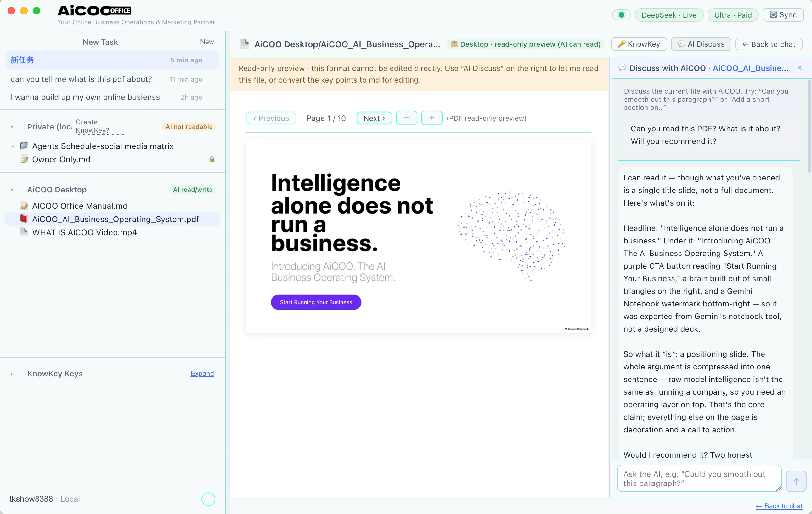Click the discuss panel scrollbar
The image size is (812, 514).
coord(809,127)
